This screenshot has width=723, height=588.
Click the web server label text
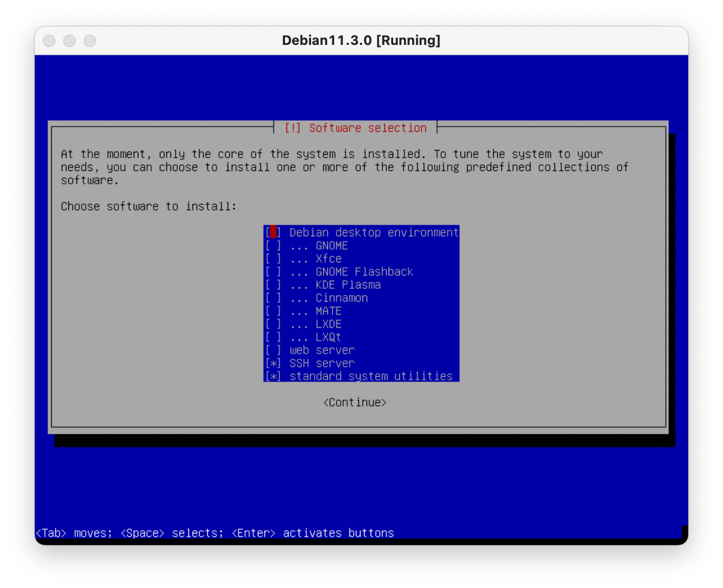(322, 350)
